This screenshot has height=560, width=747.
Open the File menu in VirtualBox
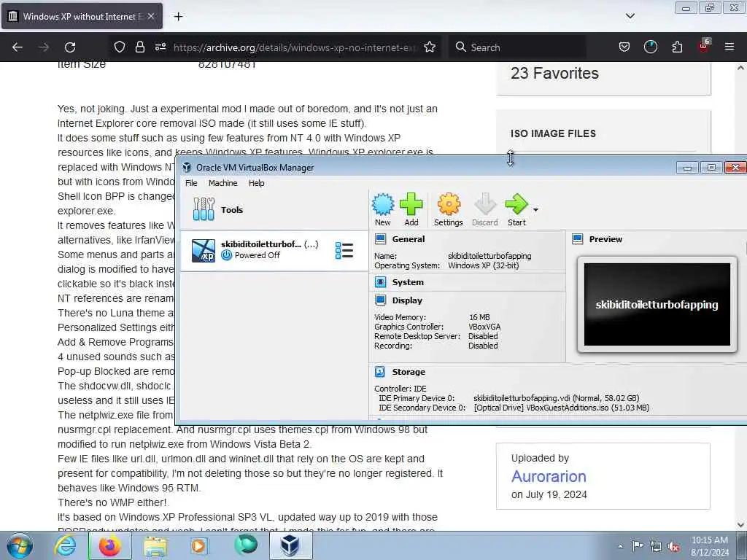click(191, 183)
